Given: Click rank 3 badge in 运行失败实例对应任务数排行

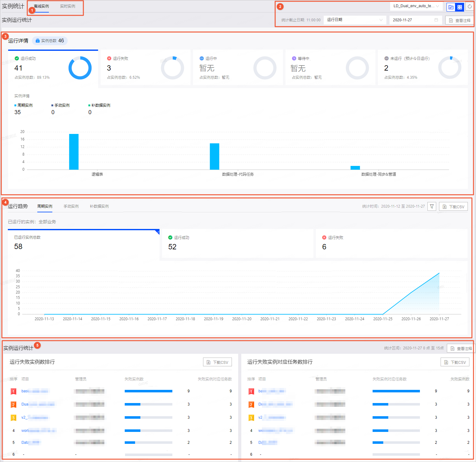Looking at the screenshot, I should pyautogui.click(x=251, y=418).
